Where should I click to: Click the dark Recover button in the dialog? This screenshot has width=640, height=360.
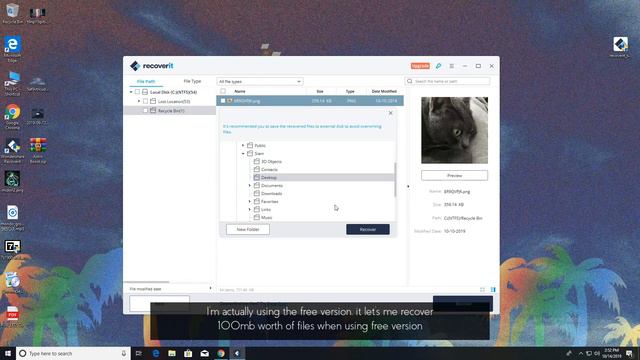pos(368,229)
